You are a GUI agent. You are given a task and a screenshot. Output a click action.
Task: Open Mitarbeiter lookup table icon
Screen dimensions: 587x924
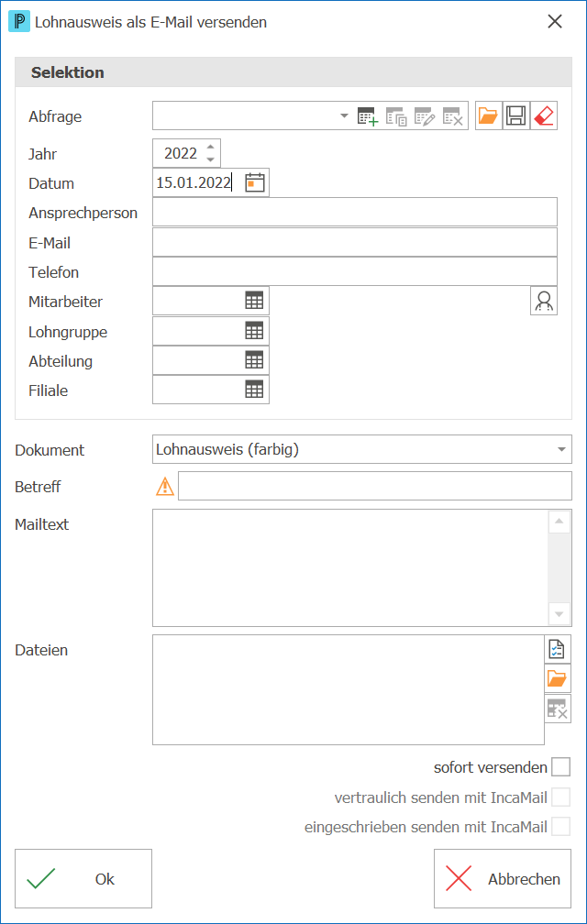point(254,301)
